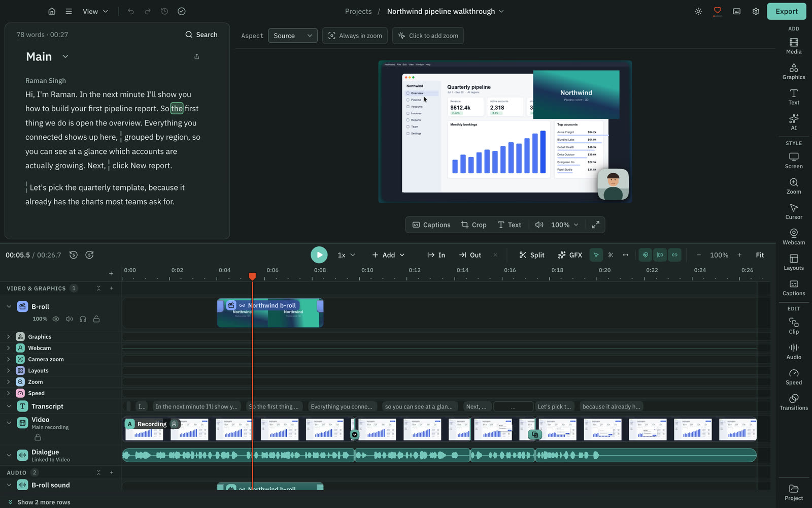Select the AI tools icon
812x508 pixels.
point(794,122)
